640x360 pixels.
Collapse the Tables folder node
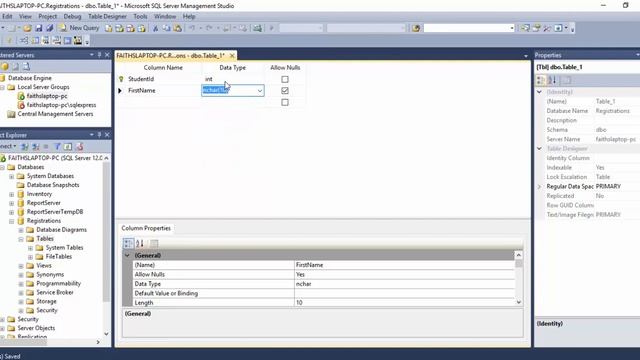(21, 239)
